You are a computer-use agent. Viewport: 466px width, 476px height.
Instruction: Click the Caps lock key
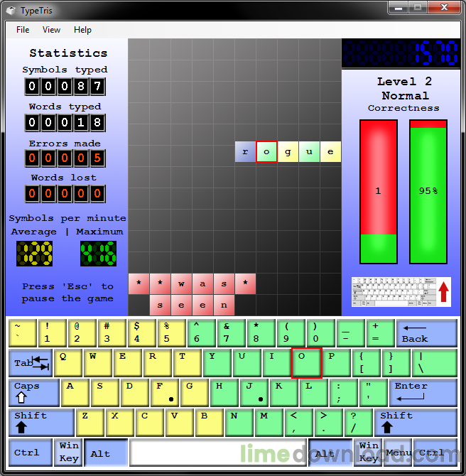coord(33,392)
